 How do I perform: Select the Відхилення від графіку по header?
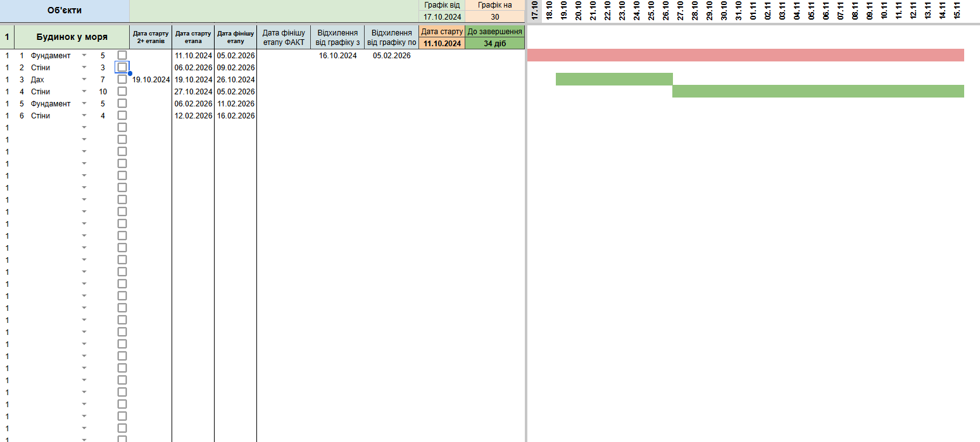pyautogui.click(x=391, y=37)
